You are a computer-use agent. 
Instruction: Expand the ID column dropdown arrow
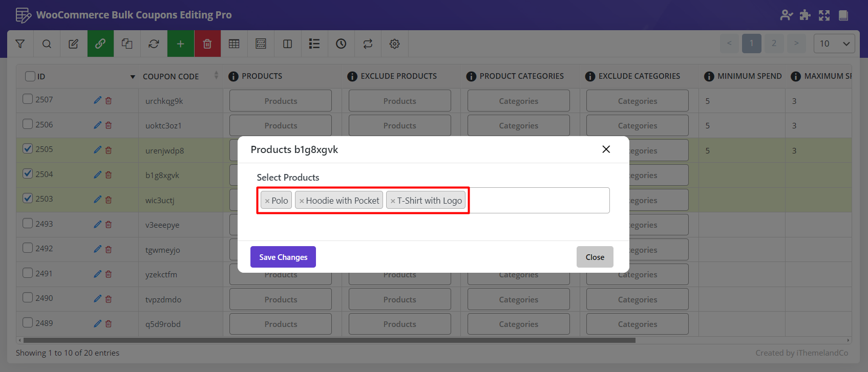pos(133,77)
